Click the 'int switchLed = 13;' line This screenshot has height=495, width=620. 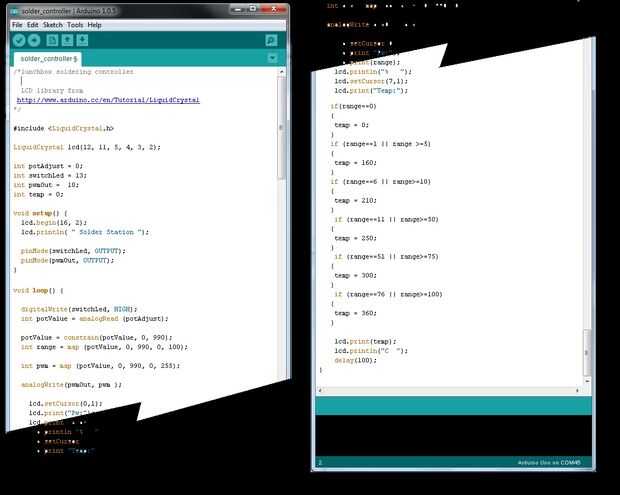coord(50,176)
